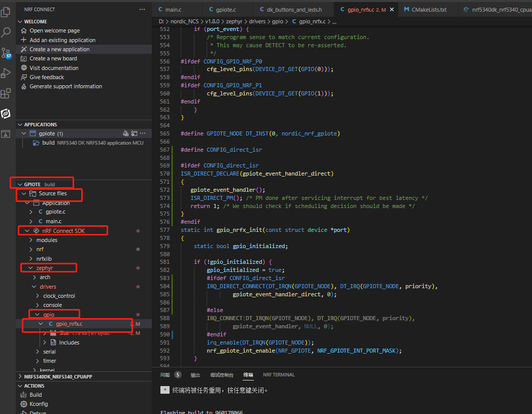Switch to the CMakeLists.txt tab
Viewport: 532px width, 414px height.
428,10
